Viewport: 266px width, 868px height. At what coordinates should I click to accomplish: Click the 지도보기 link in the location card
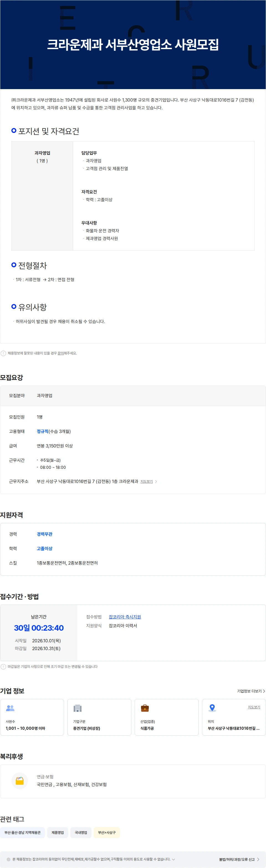click(254, 707)
